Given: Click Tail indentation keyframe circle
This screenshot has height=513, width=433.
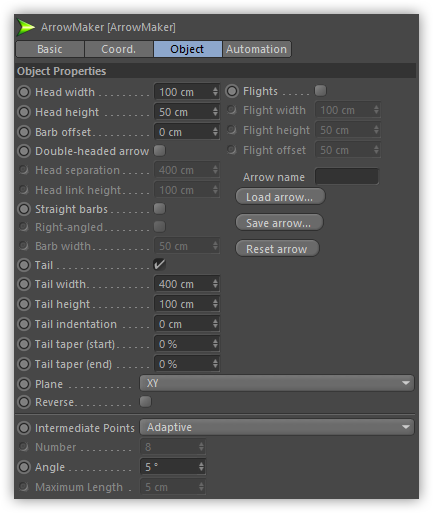Looking at the screenshot, I should pyautogui.click(x=24, y=324).
